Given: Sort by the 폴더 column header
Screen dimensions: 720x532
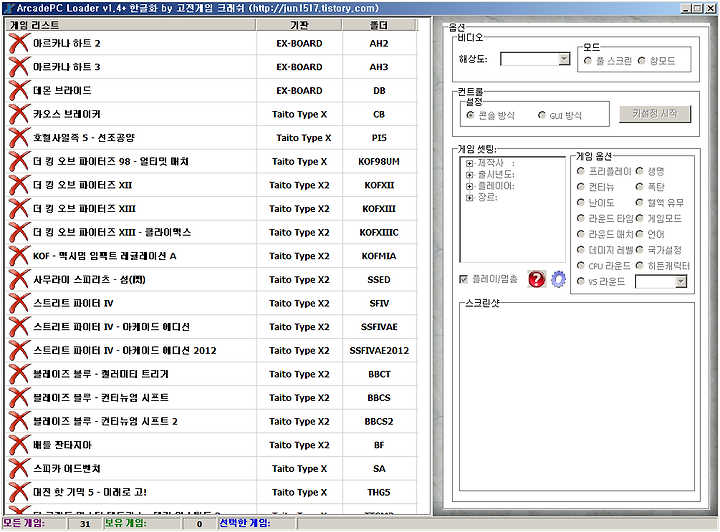Looking at the screenshot, I should coord(379,25).
